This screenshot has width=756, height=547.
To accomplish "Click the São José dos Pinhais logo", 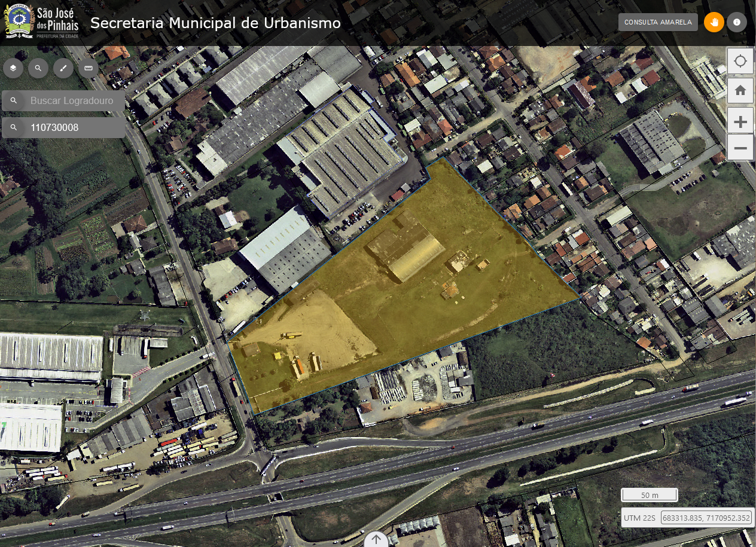I will coord(41,22).
